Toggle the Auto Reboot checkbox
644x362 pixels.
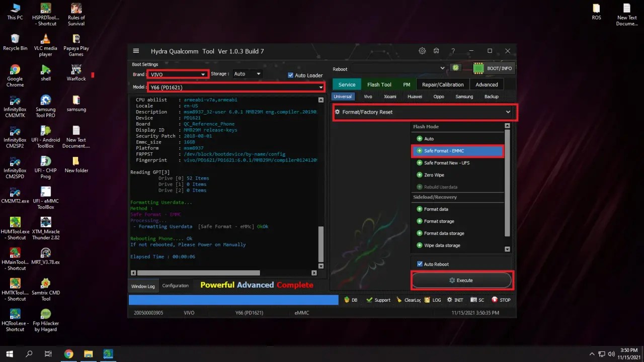click(420, 264)
